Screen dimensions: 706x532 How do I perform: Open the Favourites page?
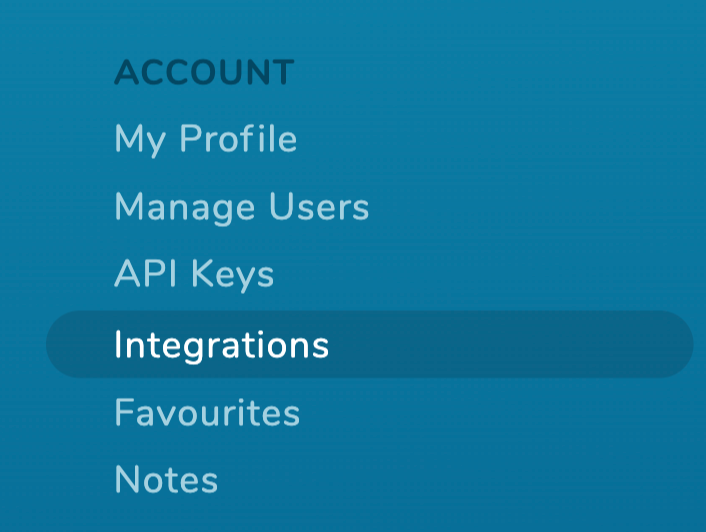click(x=207, y=412)
